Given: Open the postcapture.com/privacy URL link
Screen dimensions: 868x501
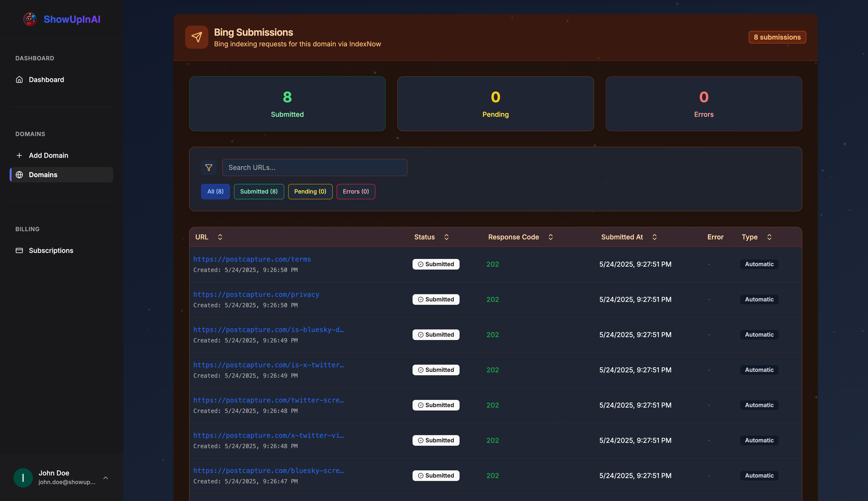Looking at the screenshot, I should coord(256,295).
